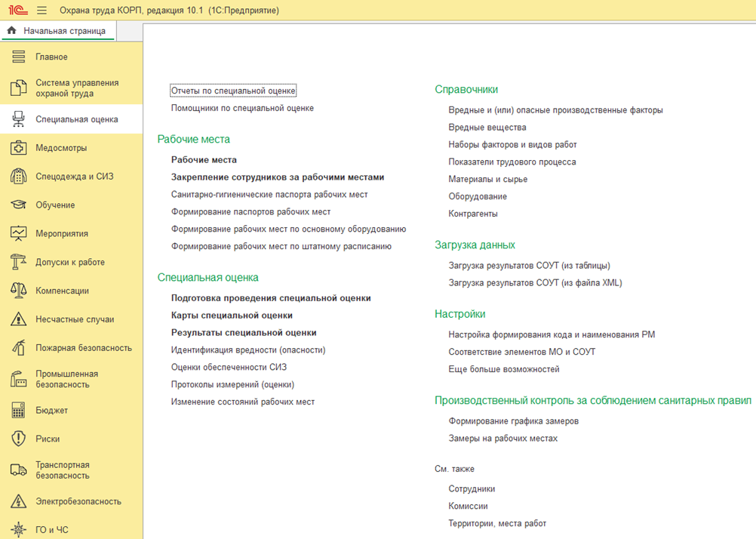The height and width of the screenshot is (539, 756).
Task: Select the Спецодежда и СИЗ jacket icon
Action: pos(18,176)
